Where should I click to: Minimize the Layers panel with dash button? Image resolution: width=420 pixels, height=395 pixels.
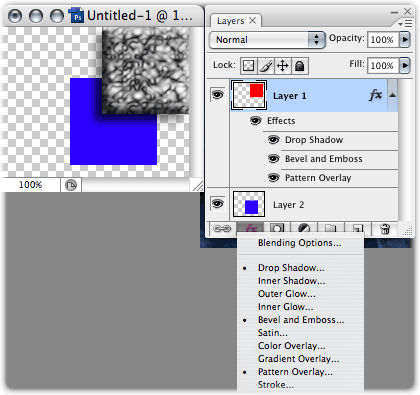(x=394, y=12)
